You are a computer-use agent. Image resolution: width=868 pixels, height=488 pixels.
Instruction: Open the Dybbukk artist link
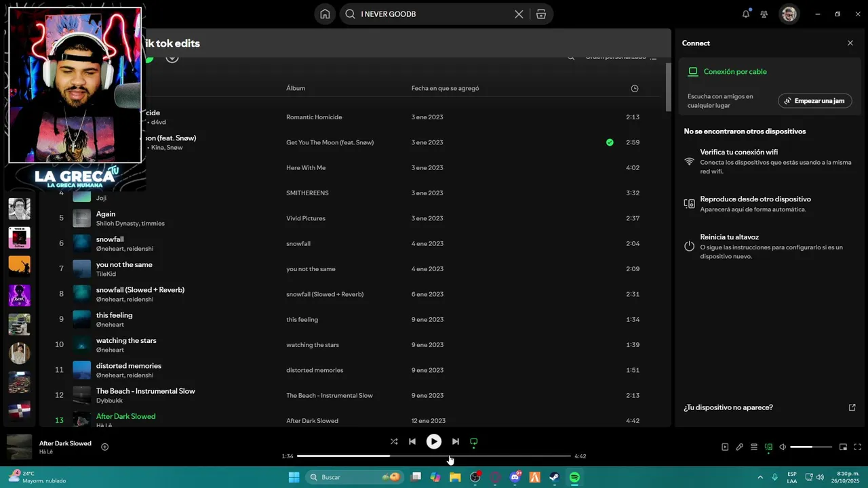(x=109, y=401)
